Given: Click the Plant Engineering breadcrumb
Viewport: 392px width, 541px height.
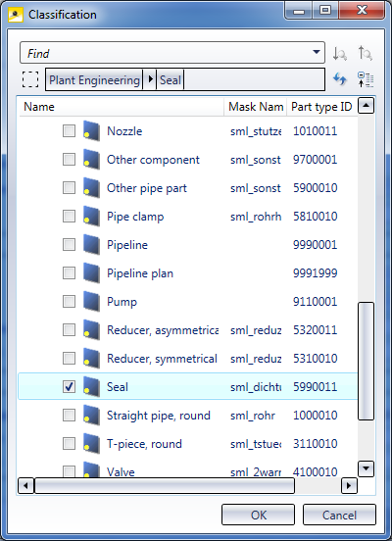Looking at the screenshot, I should point(94,80).
